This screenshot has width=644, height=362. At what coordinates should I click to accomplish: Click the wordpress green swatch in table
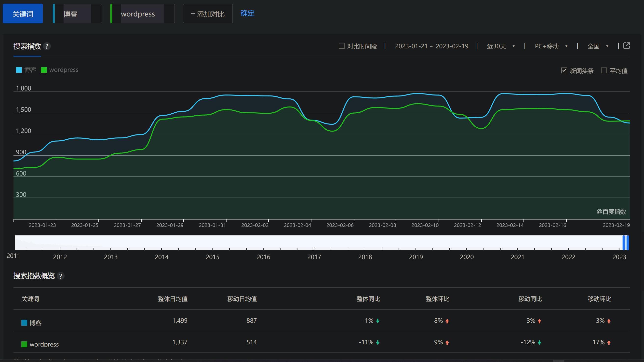point(24,344)
